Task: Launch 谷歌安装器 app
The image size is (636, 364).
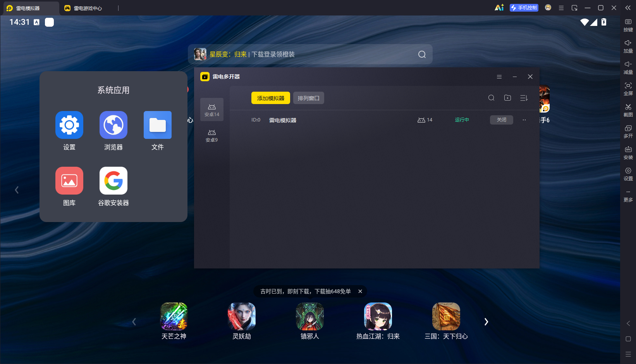Action: pos(113,181)
